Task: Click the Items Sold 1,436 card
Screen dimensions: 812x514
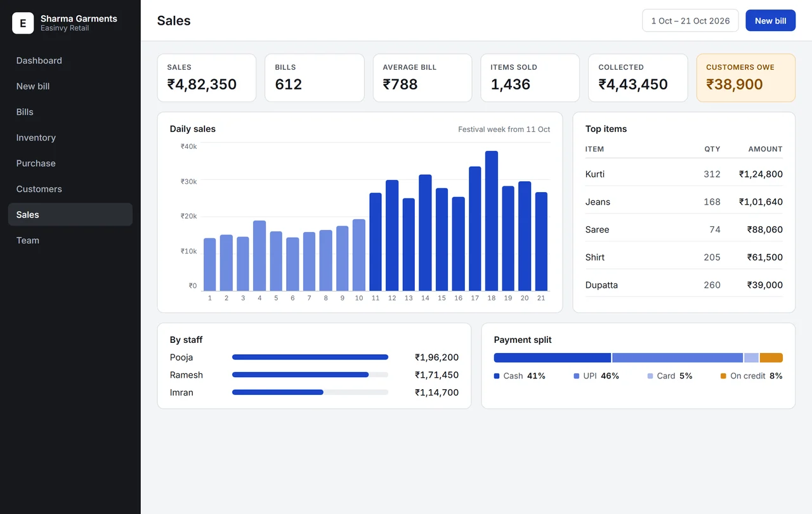Action: [x=530, y=77]
